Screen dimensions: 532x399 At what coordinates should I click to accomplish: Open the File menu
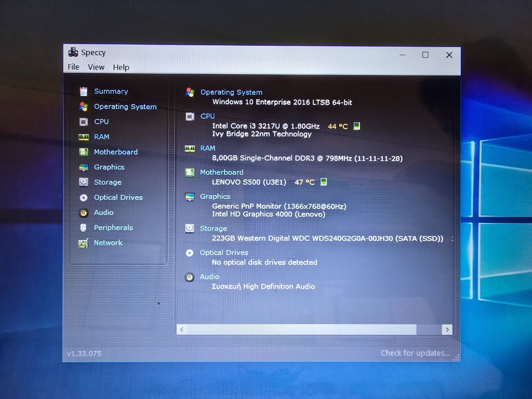[73, 67]
